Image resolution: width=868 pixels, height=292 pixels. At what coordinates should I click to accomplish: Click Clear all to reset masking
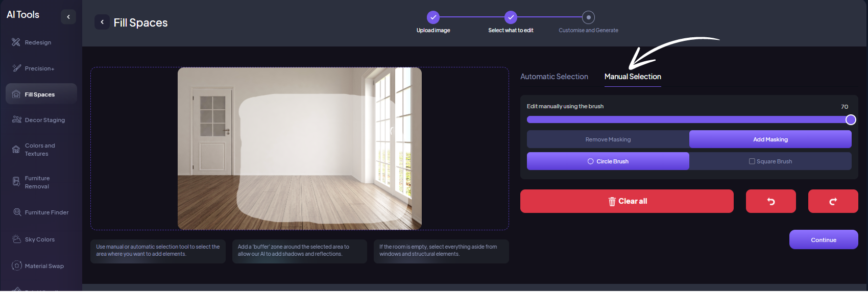pyautogui.click(x=626, y=202)
